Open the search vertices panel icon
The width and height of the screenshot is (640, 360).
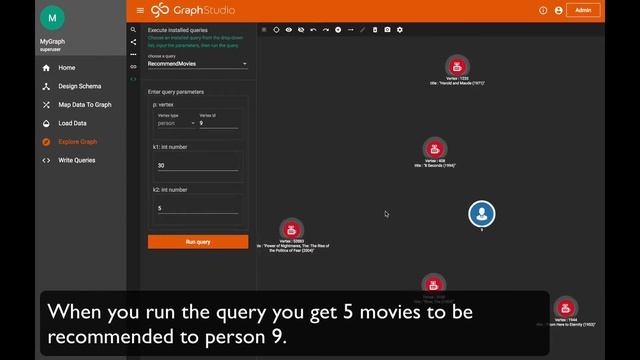click(133, 30)
